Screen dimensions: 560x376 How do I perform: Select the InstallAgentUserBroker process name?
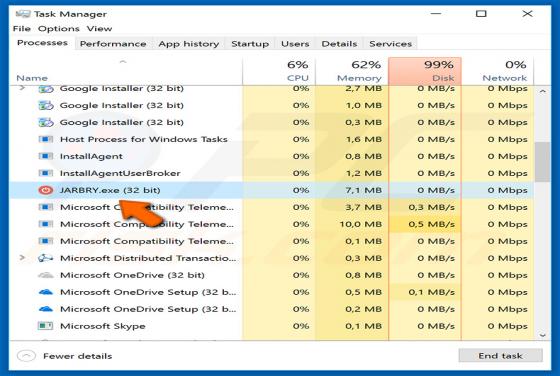[x=120, y=173]
